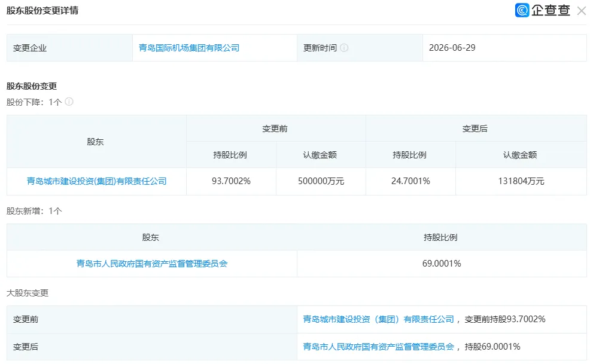Click the info icon beside 更新时间
This screenshot has width=590, height=364.
tap(344, 48)
